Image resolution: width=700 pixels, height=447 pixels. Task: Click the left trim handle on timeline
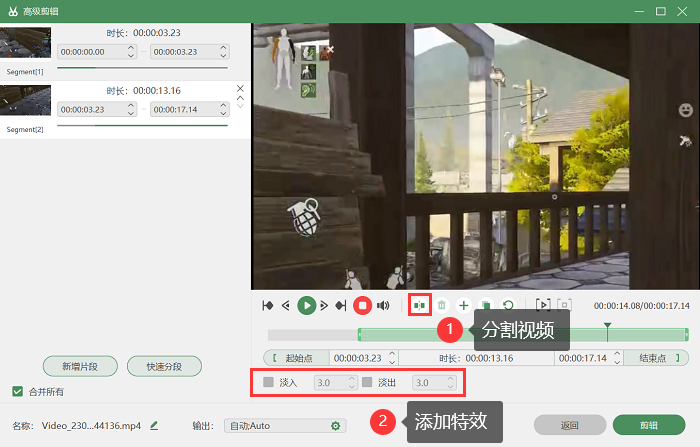tap(360, 334)
